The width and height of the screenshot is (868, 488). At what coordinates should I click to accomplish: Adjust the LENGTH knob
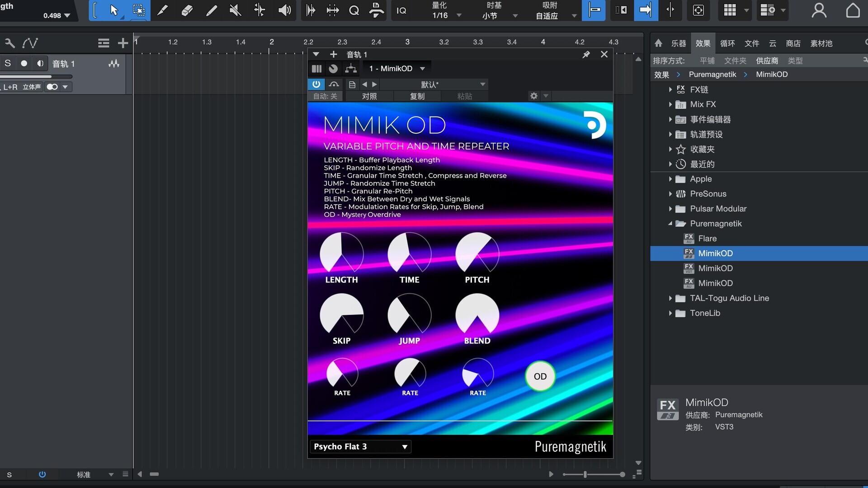click(341, 253)
